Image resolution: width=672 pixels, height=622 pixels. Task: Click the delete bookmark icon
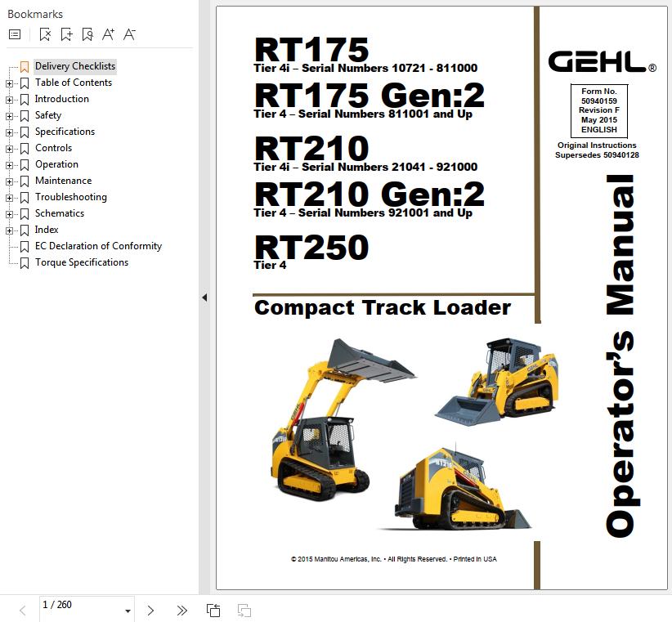pyautogui.click(x=45, y=34)
